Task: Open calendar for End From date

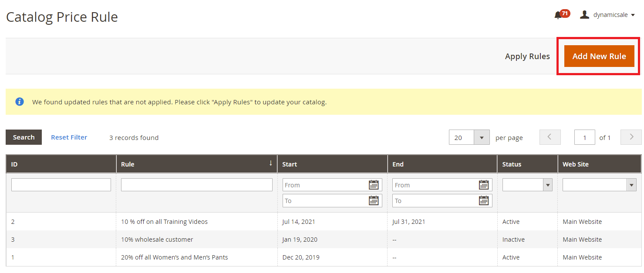Action: click(x=483, y=185)
